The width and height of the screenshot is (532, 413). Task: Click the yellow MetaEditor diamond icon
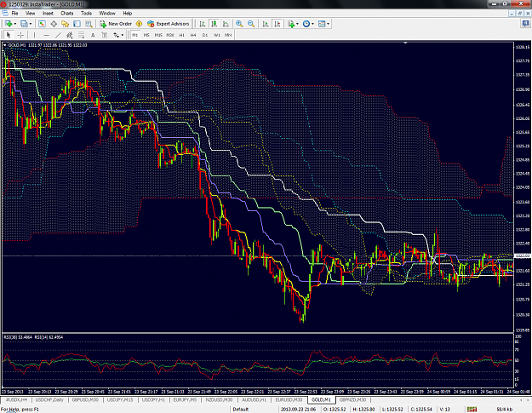pyautogui.click(x=139, y=24)
